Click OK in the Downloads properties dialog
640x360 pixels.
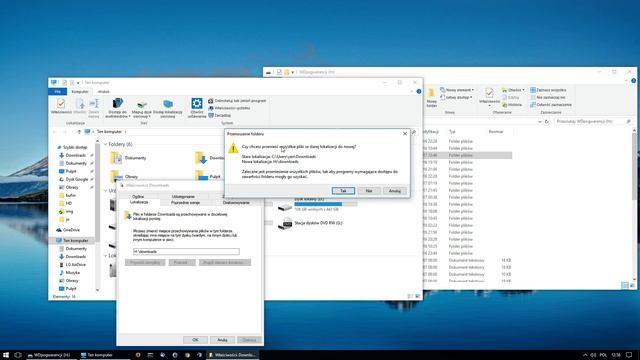pyautogui.click(x=195, y=340)
